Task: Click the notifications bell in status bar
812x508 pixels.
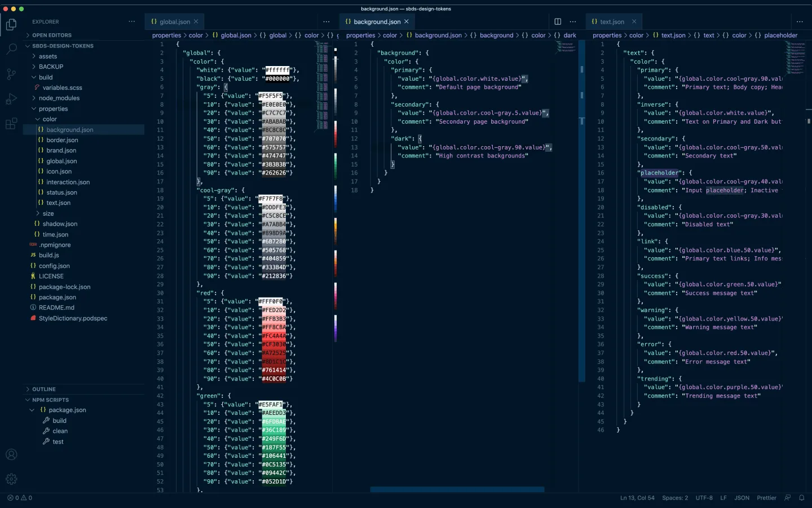Action: pos(801,498)
